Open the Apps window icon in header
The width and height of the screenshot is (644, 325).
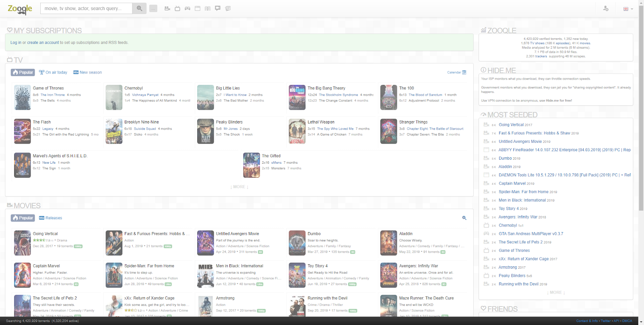(198, 8)
